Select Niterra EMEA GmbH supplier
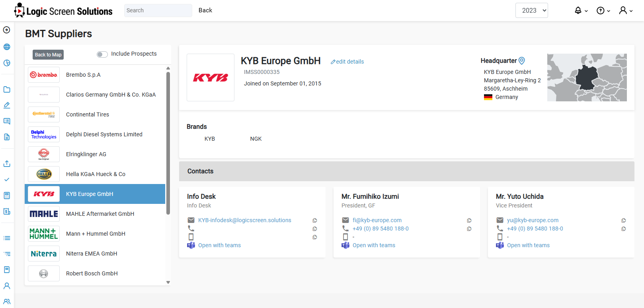This screenshot has height=308, width=644. click(95, 254)
